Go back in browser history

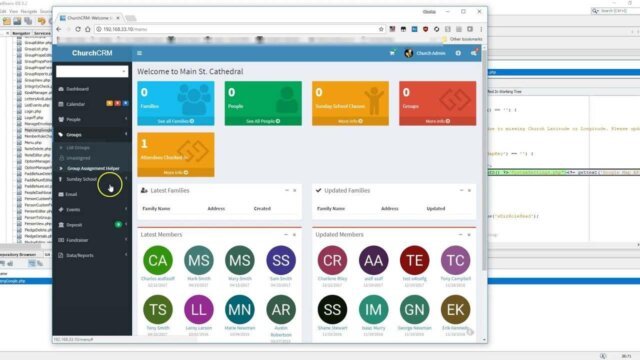tap(59, 29)
